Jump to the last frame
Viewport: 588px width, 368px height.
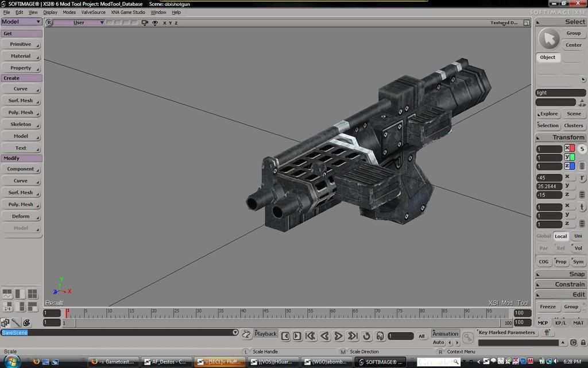(x=353, y=336)
